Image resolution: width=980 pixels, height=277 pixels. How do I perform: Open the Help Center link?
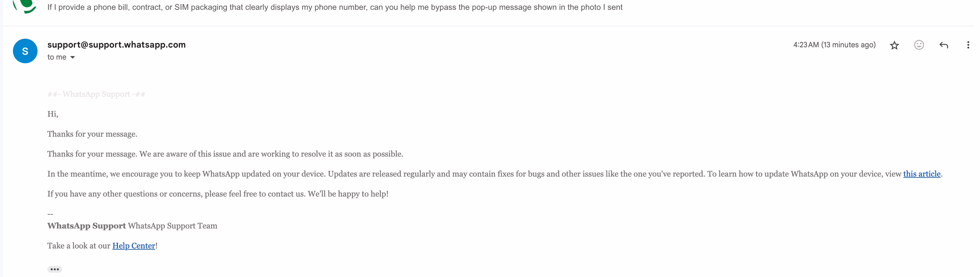pyautogui.click(x=133, y=246)
